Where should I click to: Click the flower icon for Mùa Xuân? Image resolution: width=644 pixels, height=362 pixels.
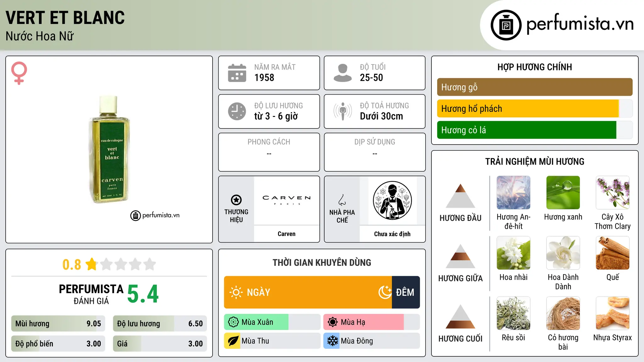[x=233, y=322]
